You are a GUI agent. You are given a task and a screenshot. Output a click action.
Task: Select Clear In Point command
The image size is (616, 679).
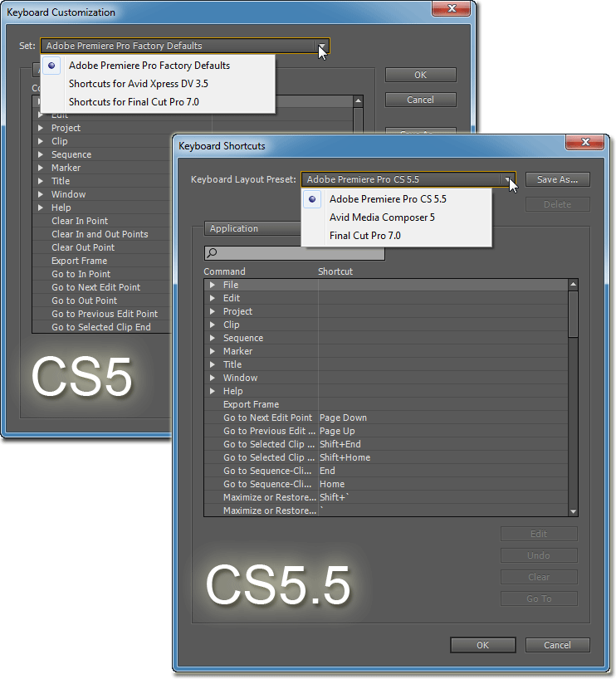[80, 221]
